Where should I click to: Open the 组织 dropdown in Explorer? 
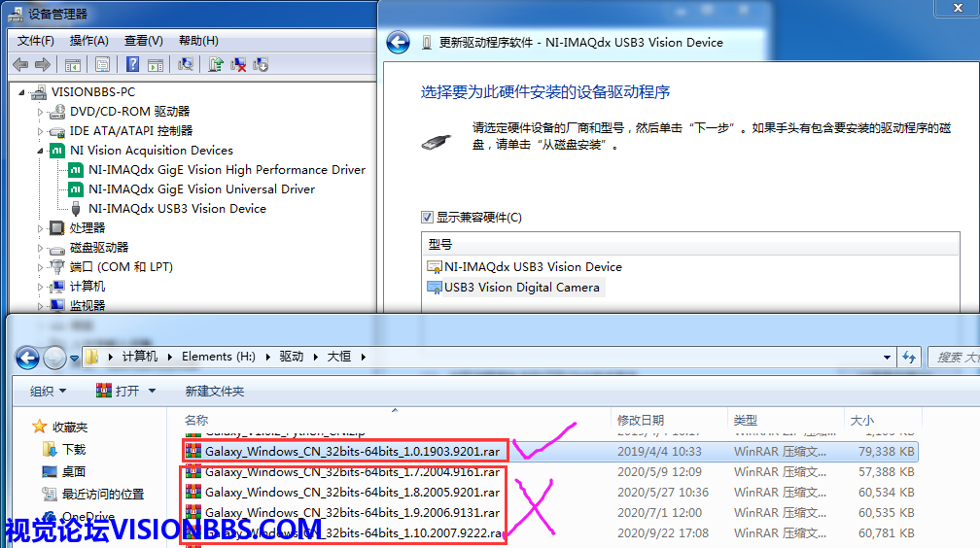point(48,391)
